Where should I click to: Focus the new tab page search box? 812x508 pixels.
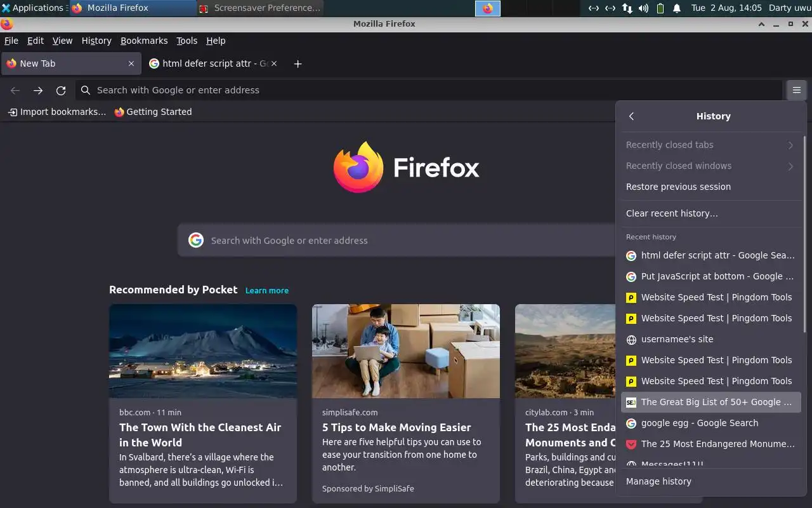[x=396, y=240]
